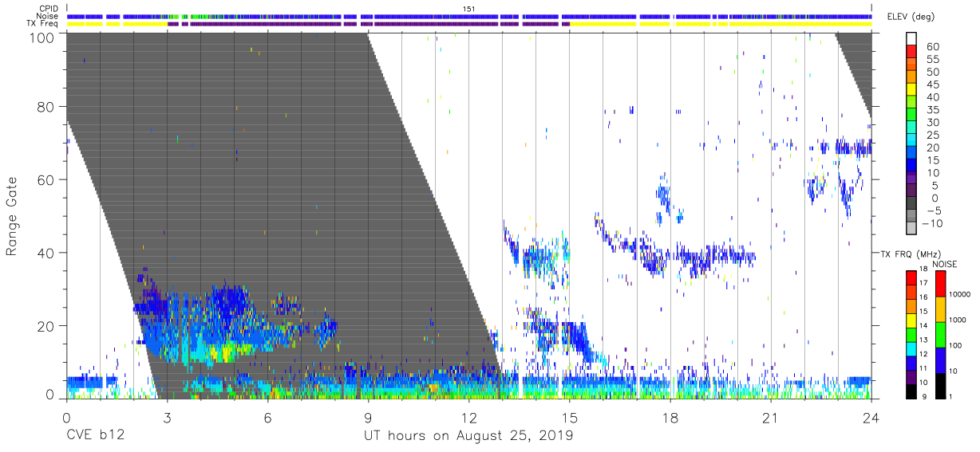This screenshot has width=980, height=452.
Task: Click x-axis tick label 6
Action: [x=267, y=418]
